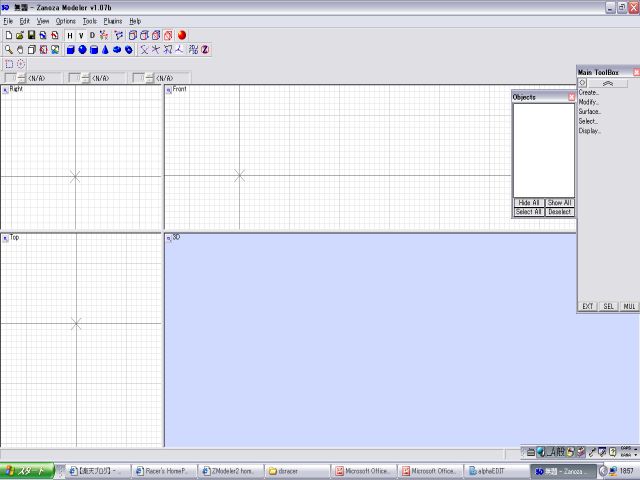Open the Front viewport menu icon

[169, 90]
